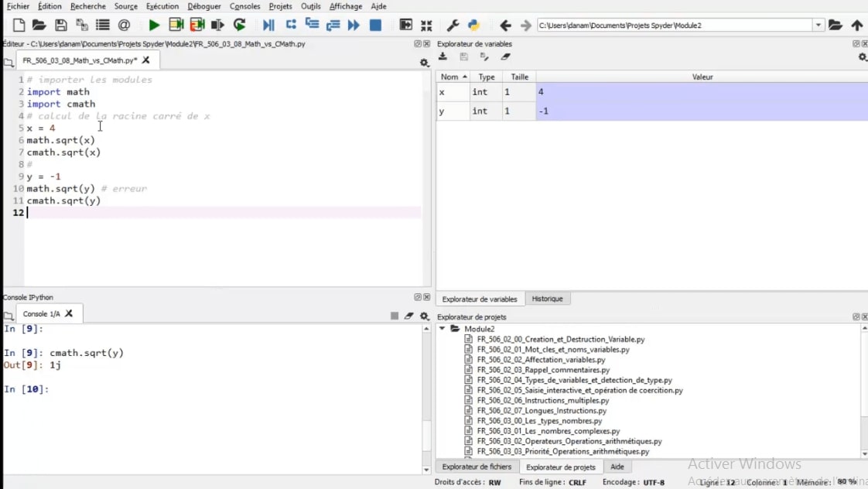Remove all variables eraser icon

click(x=505, y=56)
